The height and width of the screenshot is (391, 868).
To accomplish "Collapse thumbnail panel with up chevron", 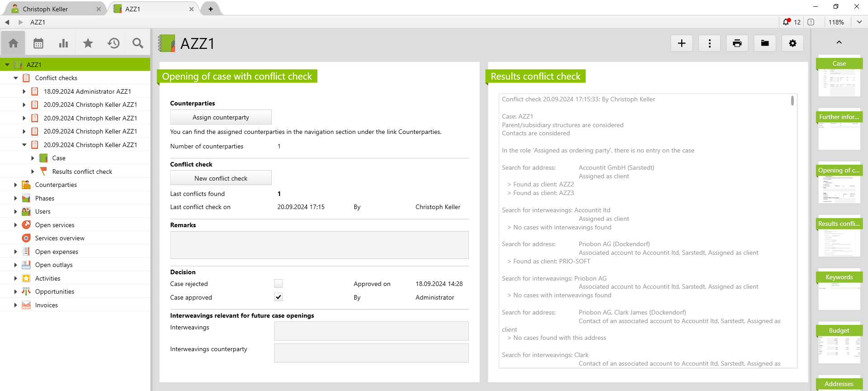I will (x=839, y=42).
